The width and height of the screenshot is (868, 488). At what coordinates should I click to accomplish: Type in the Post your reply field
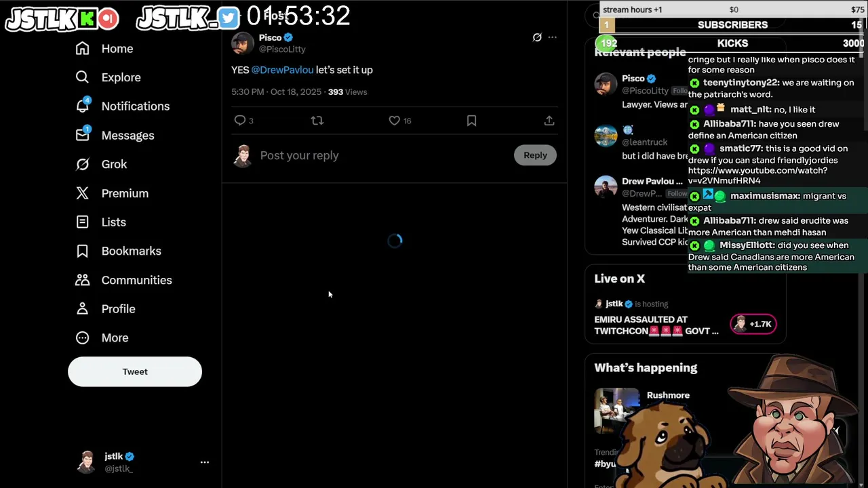(x=383, y=155)
